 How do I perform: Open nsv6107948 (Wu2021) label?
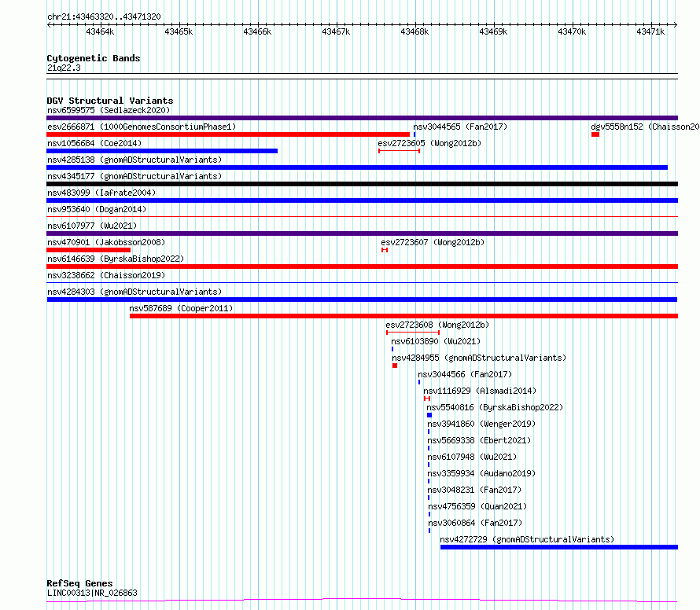coord(472,457)
